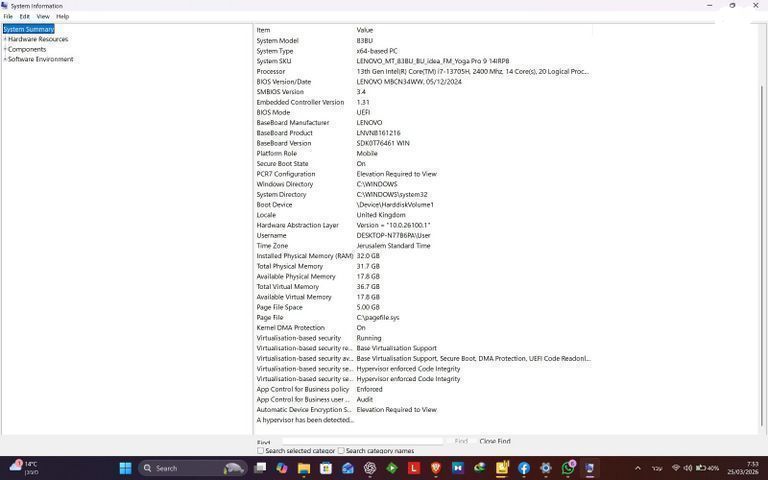Open the yellow Sticky Notes taskbar icon
768x480 pixels.
502,468
